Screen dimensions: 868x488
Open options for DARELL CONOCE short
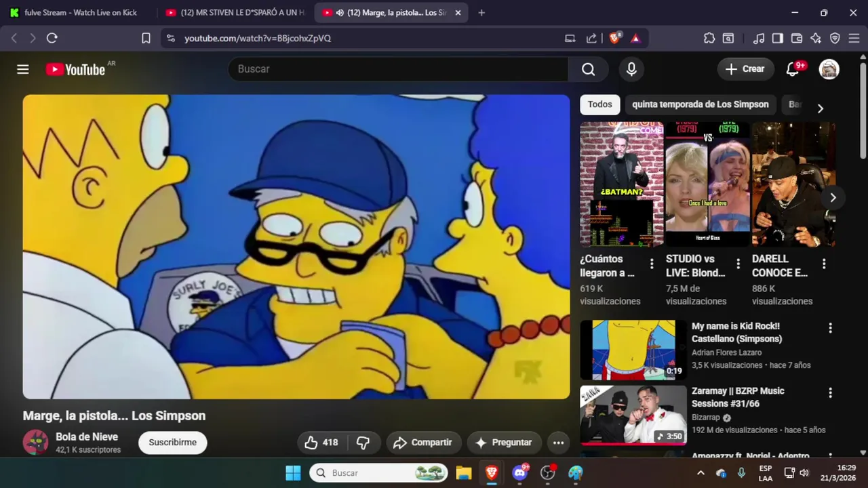click(824, 264)
